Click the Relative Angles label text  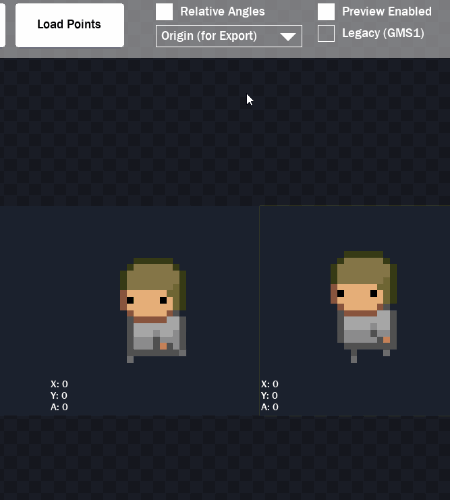(223, 12)
